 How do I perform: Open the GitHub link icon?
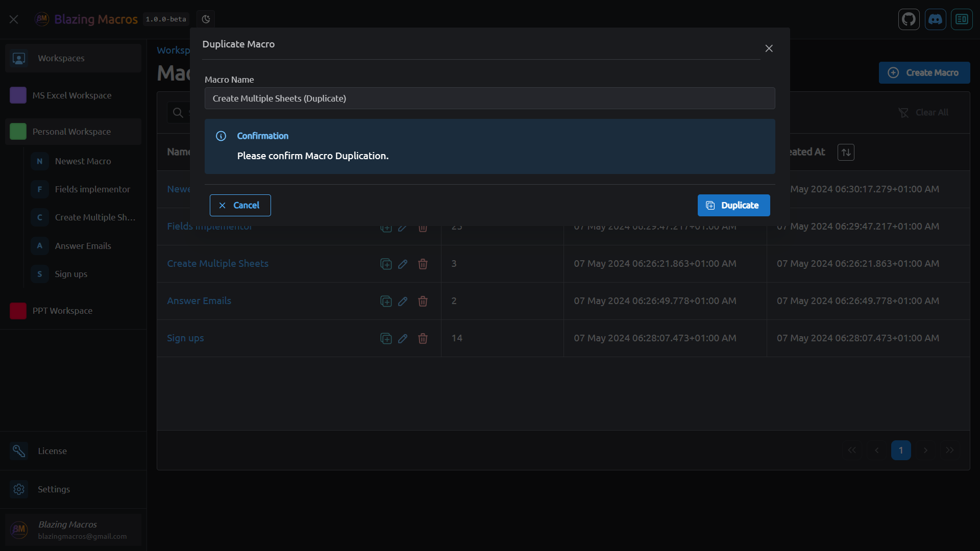pos(909,19)
